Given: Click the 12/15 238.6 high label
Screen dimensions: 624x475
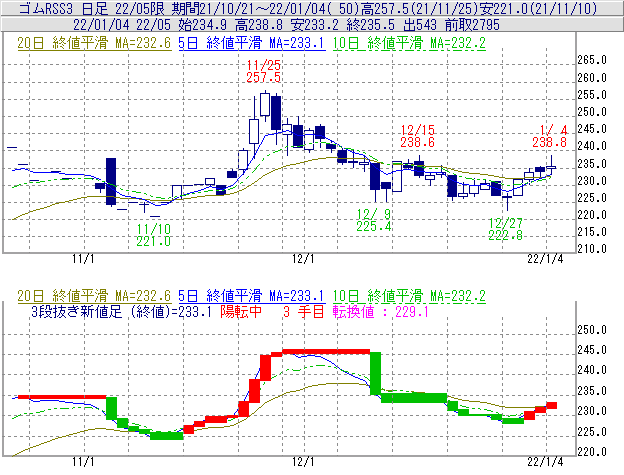Looking at the screenshot, I should pyautogui.click(x=417, y=136).
